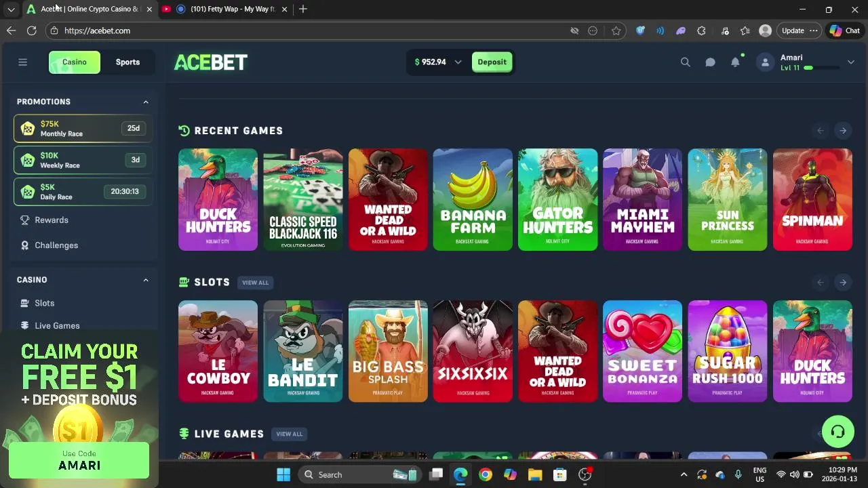Click the Challenges icon in sidebar
Image resolution: width=868 pixels, height=488 pixels.
tap(25, 245)
